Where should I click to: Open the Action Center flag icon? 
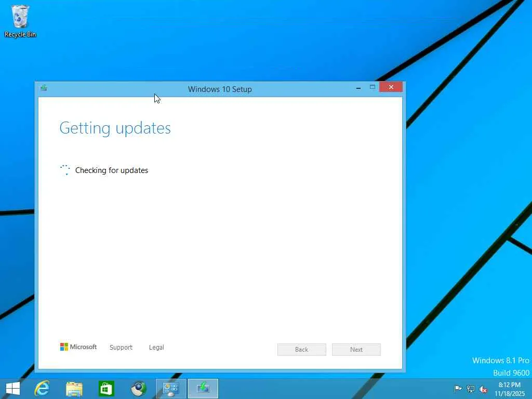(x=458, y=389)
